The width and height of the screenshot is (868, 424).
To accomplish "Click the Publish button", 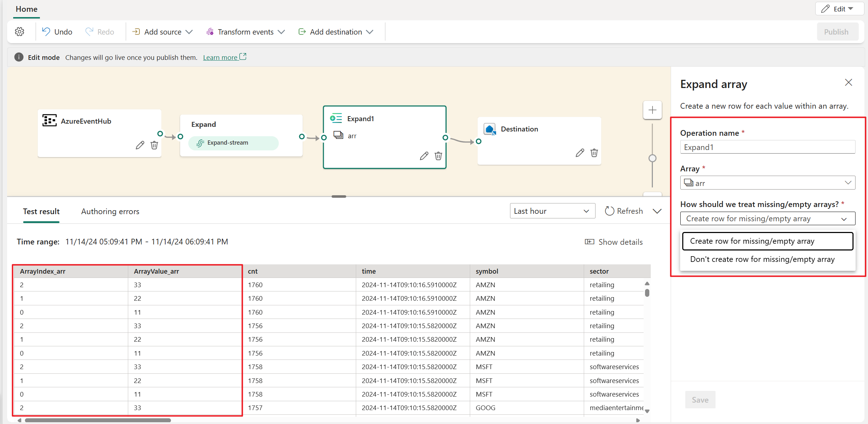I will point(835,32).
